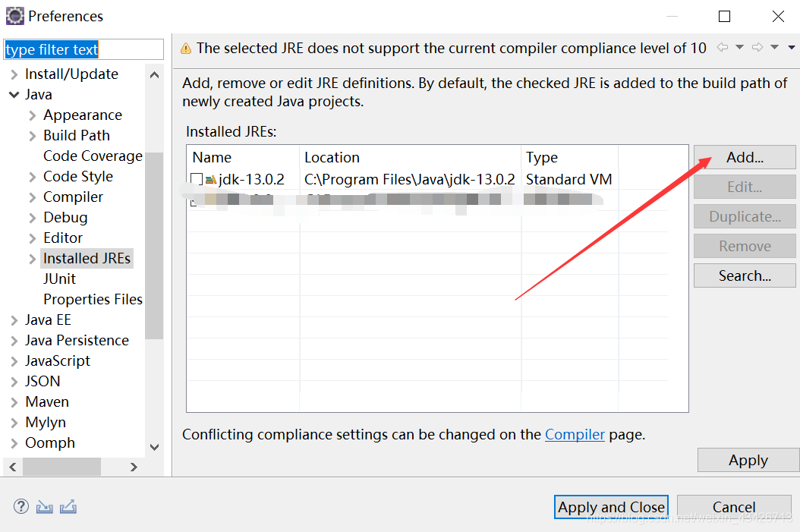Click the Add button

(x=745, y=157)
